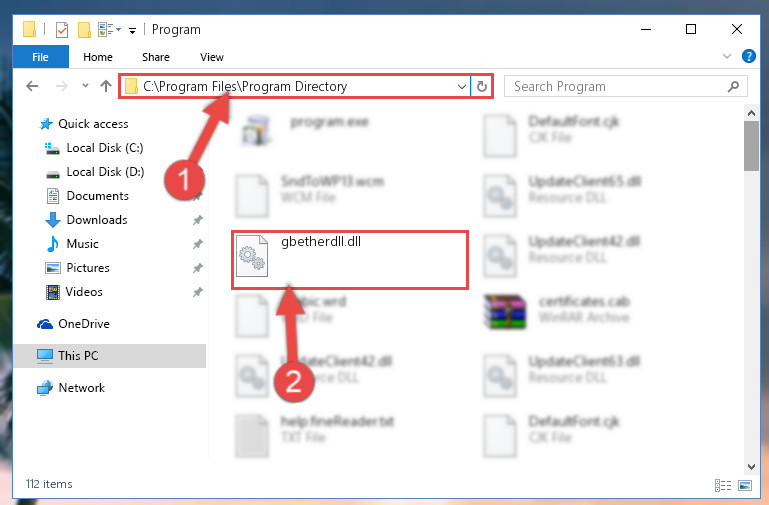Click the Up one level arrow
The width and height of the screenshot is (769, 505).
(x=105, y=86)
